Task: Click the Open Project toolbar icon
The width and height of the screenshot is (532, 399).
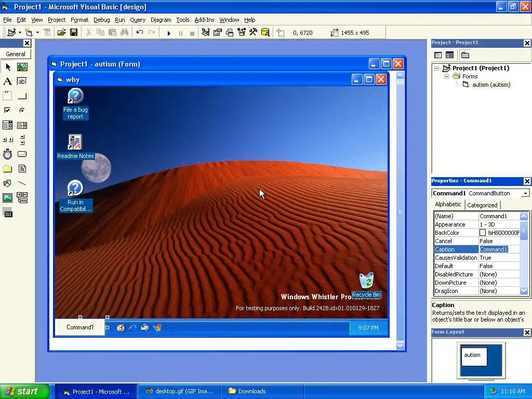Action: click(61, 33)
